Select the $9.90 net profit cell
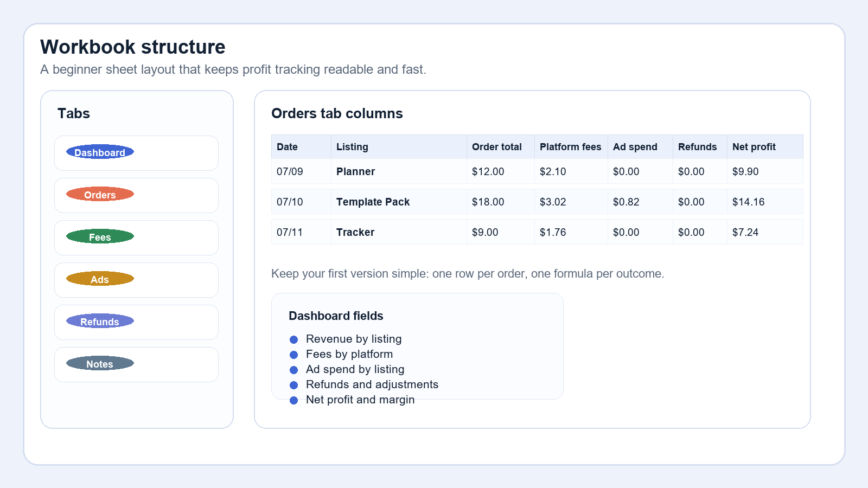 tap(765, 171)
